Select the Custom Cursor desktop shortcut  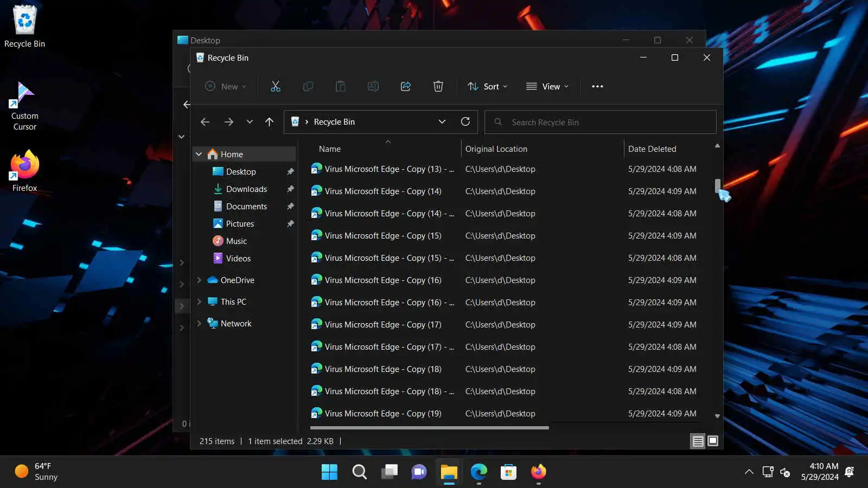pyautogui.click(x=24, y=106)
